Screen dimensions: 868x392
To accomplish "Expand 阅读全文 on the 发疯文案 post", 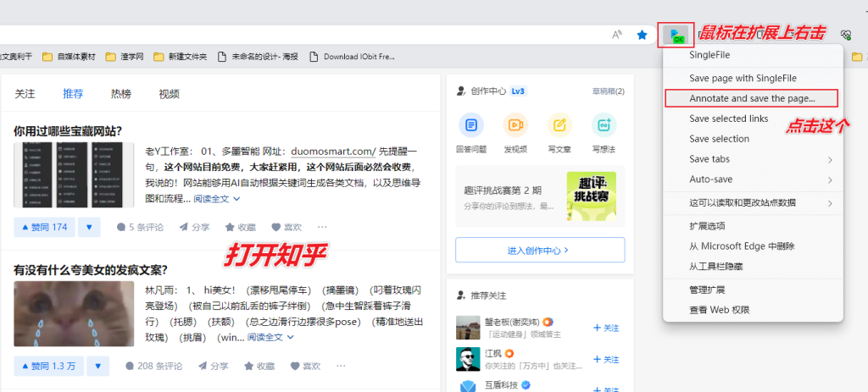I will (270, 337).
